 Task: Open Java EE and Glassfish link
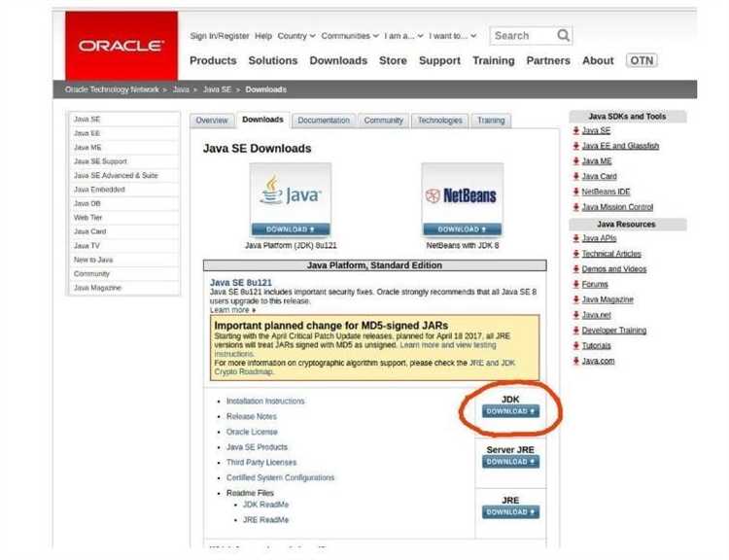pyautogui.click(x=620, y=146)
